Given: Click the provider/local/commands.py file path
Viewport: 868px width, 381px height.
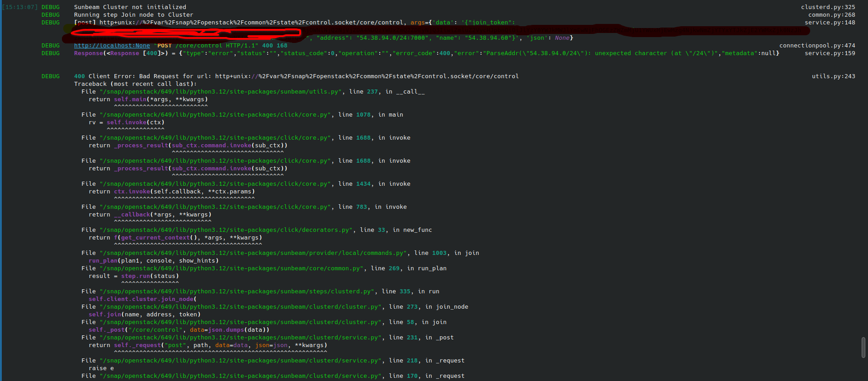Looking at the screenshot, I should click(x=253, y=253).
